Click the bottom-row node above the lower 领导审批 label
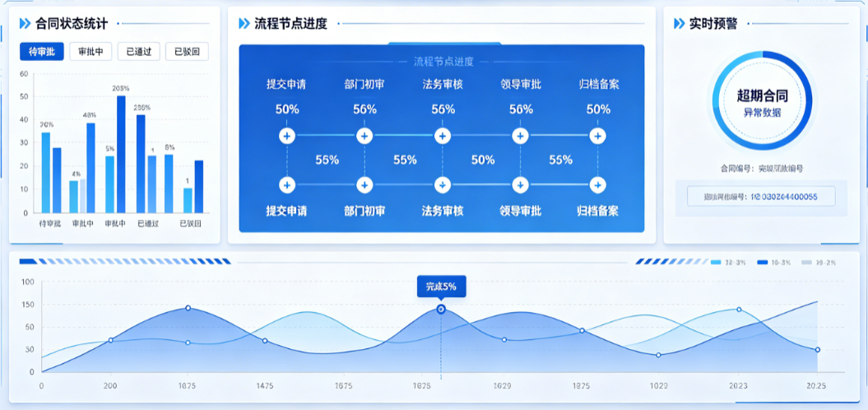 tap(519, 185)
